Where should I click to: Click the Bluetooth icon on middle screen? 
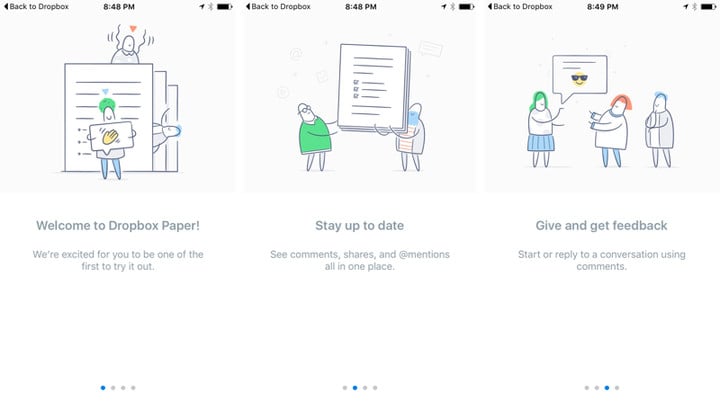tap(452, 7)
